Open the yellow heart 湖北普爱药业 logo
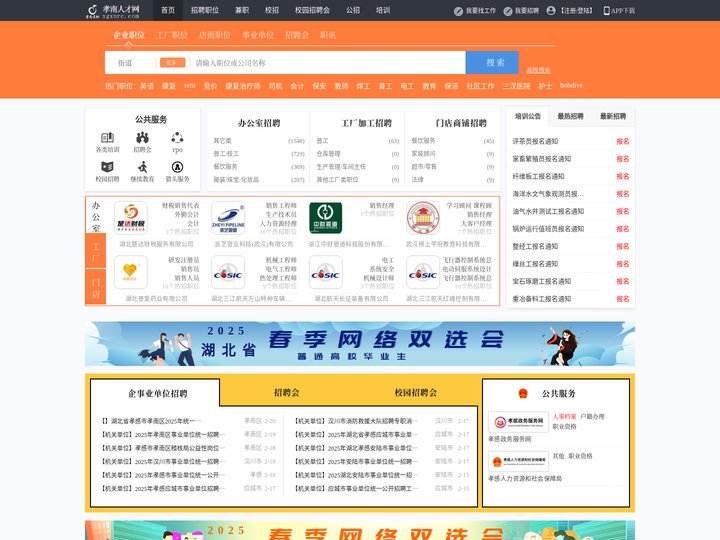This screenshot has height=540, width=720. [131, 272]
